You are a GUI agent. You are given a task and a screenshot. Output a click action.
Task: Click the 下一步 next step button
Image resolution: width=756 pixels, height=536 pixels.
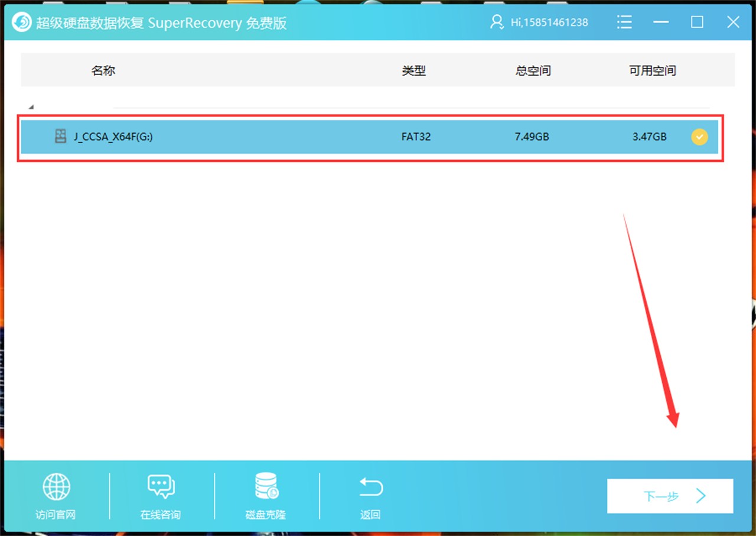coord(670,496)
